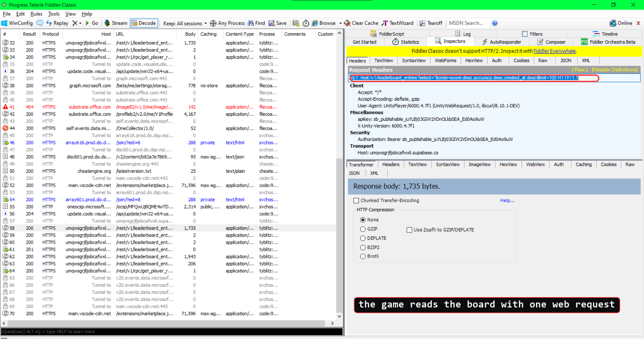Viewport: 644px width, 339px height.
Task: Select session 62 with 1,943 body bytes
Action: (168, 257)
